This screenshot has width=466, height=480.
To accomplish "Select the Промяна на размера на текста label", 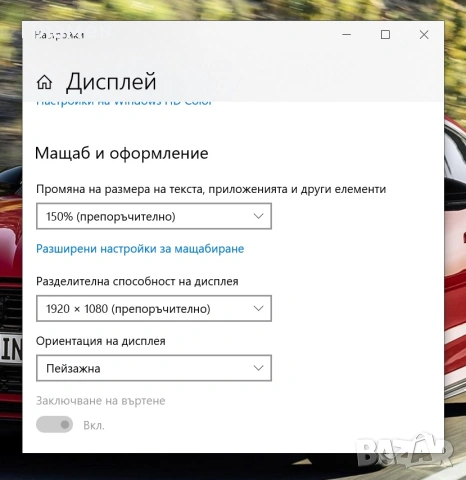I will (x=211, y=189).
